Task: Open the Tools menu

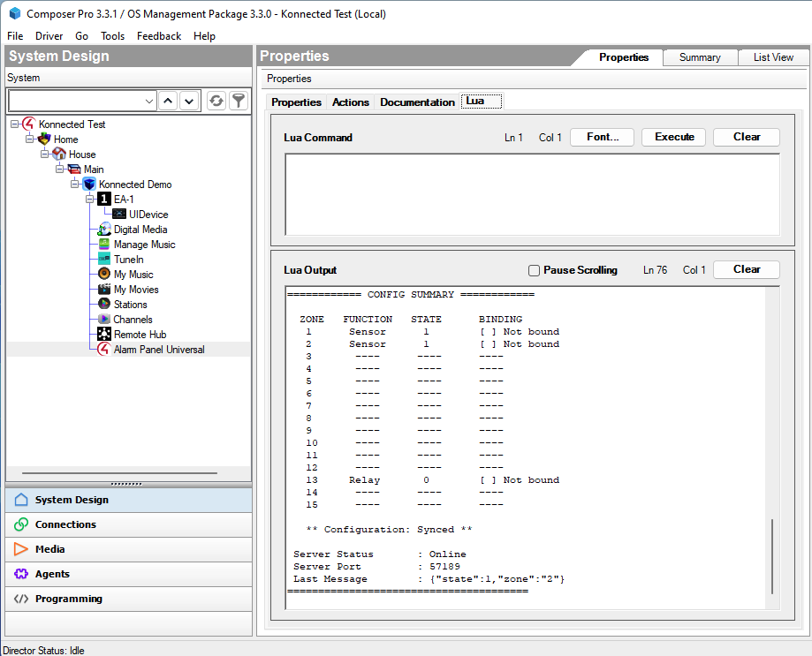Action: click(112, 36)
